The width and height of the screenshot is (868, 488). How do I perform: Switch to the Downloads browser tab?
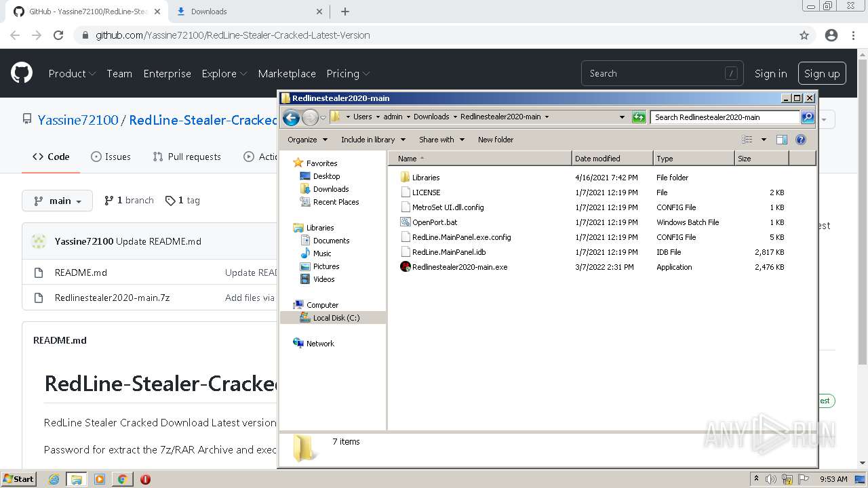(248, 12)
